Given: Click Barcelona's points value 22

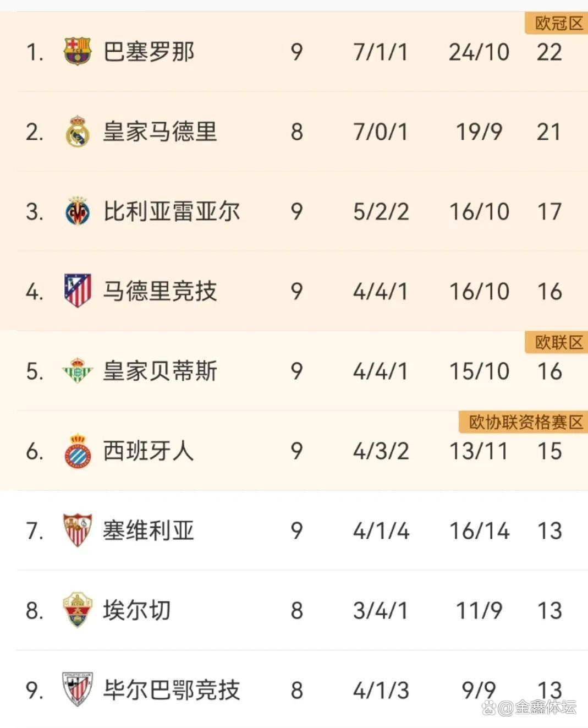Looking at the screenshot, I should tap(549, 52).
